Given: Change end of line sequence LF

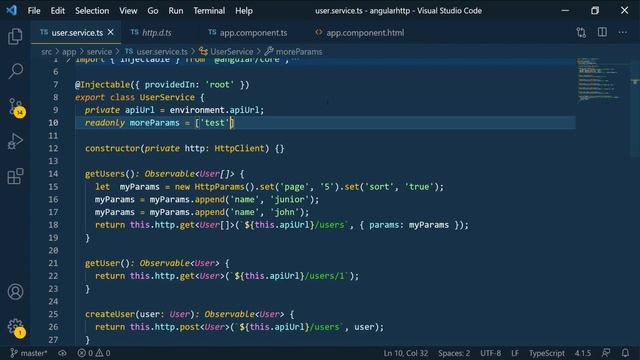Looking at the screenshot, I should click(x=515, y=353).
